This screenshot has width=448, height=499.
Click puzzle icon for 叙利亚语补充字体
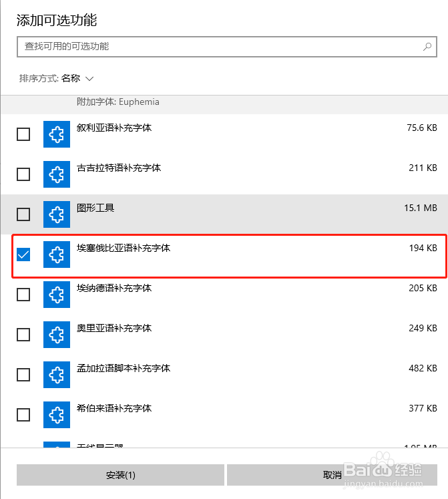(57, 134)
